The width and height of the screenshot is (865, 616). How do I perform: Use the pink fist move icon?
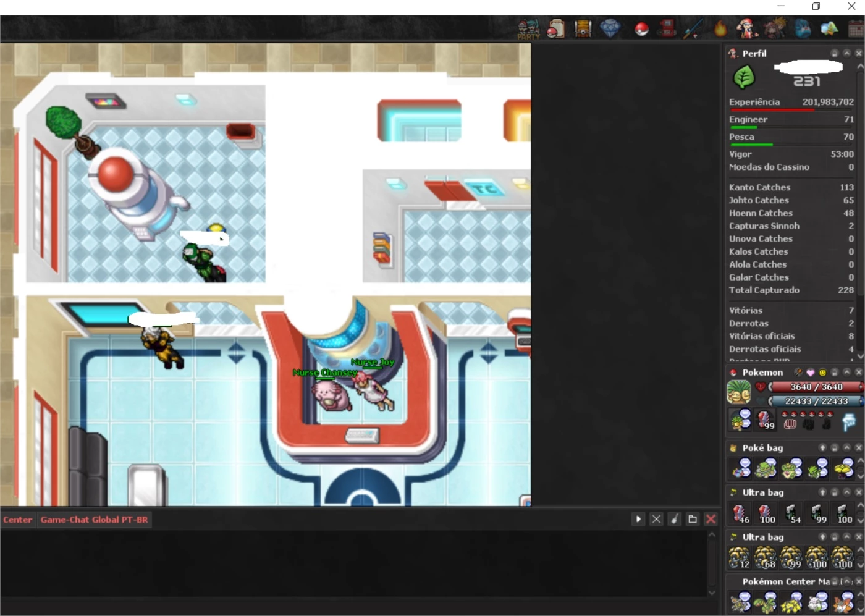[x=790, y=424]
